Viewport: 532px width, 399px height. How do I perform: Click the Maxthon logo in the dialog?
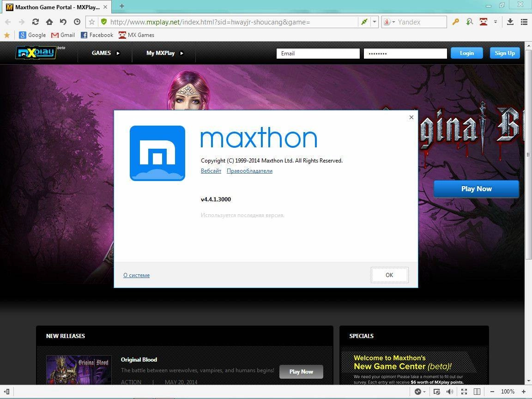click(x=157, y=153)
